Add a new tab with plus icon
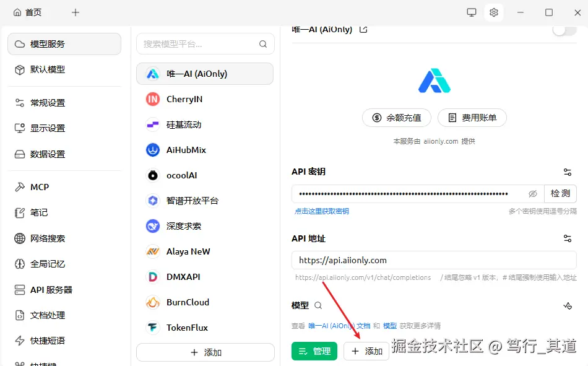 click(x=76, y=12)
